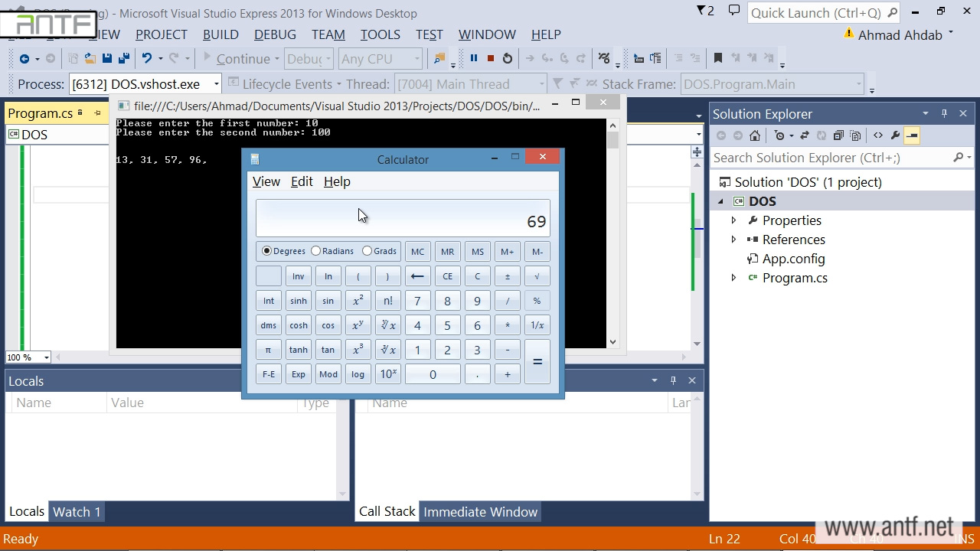Click the Search Solution Explorer input field
This screenshot has width=980, height=551.
point(831,158)
